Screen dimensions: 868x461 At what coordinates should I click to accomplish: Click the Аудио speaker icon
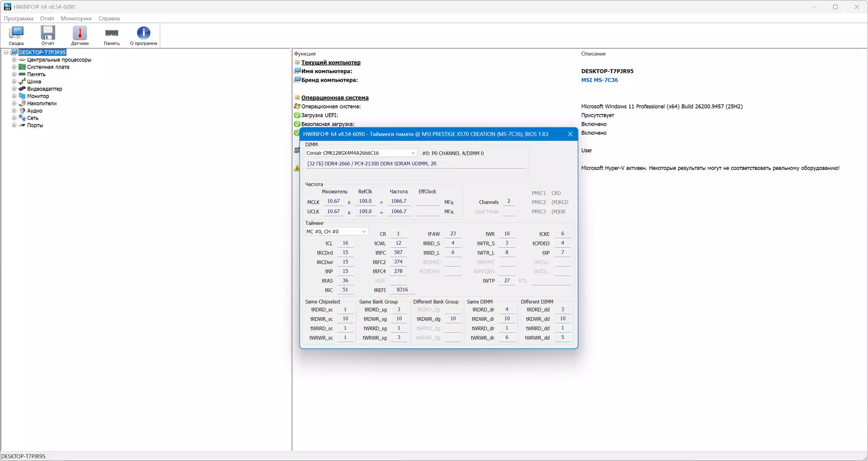coord(22,111)
